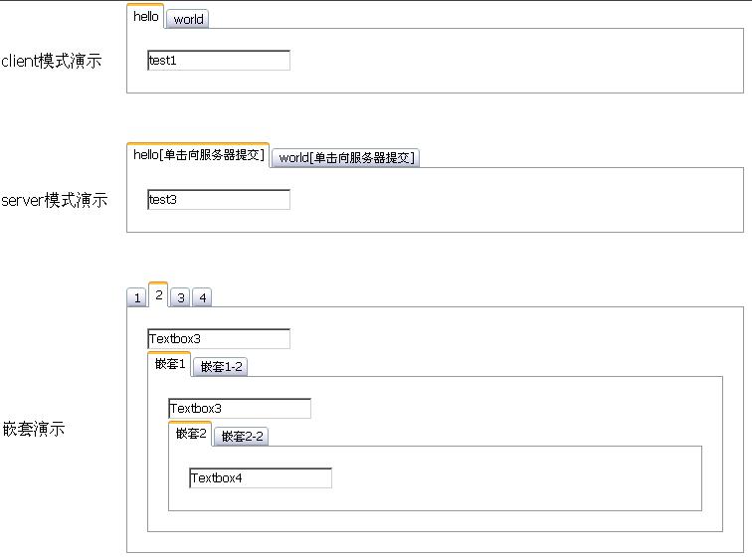Viewport: 752px width, 560px height.
Task: Focus the test3 text field
Action: click(x=219, y=200)
